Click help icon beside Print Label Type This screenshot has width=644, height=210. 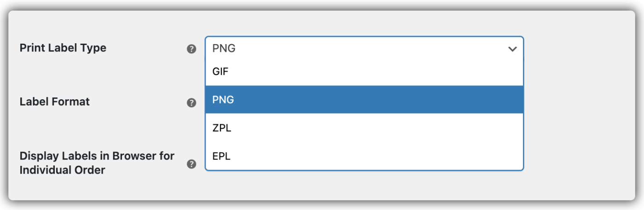[x=192, y=49]
